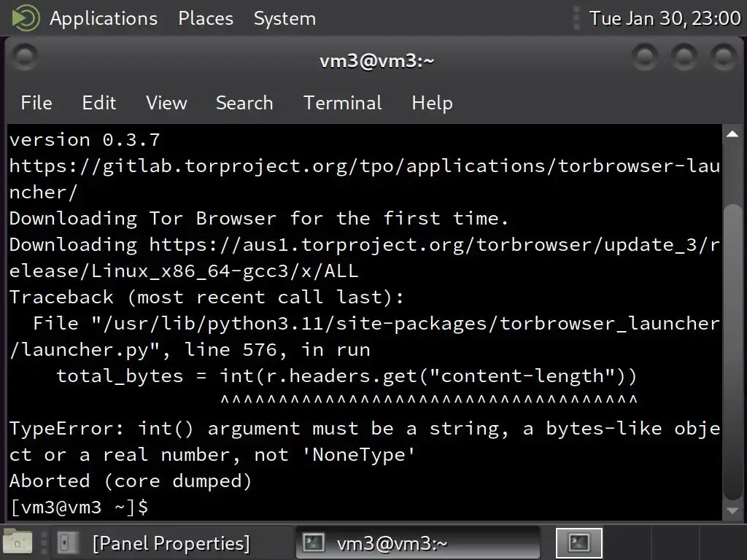747x560 pixels.
Task: Click the show desktop icon
Action: 18,542
